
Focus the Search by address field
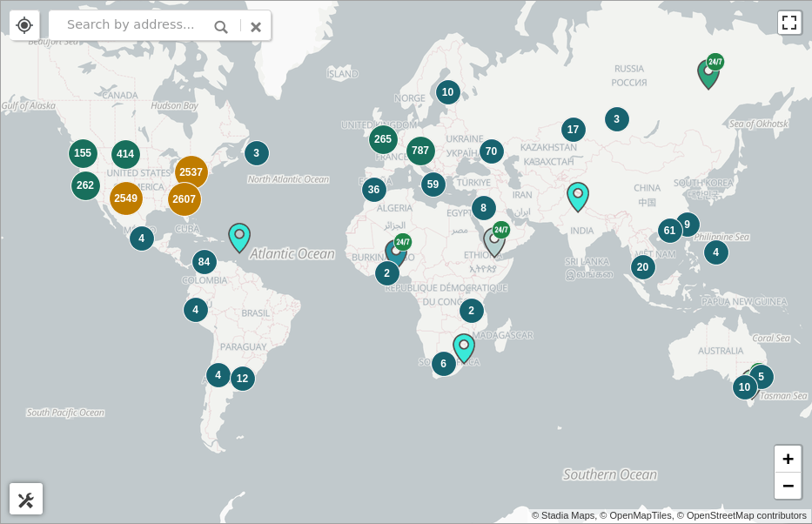point(131,25)
